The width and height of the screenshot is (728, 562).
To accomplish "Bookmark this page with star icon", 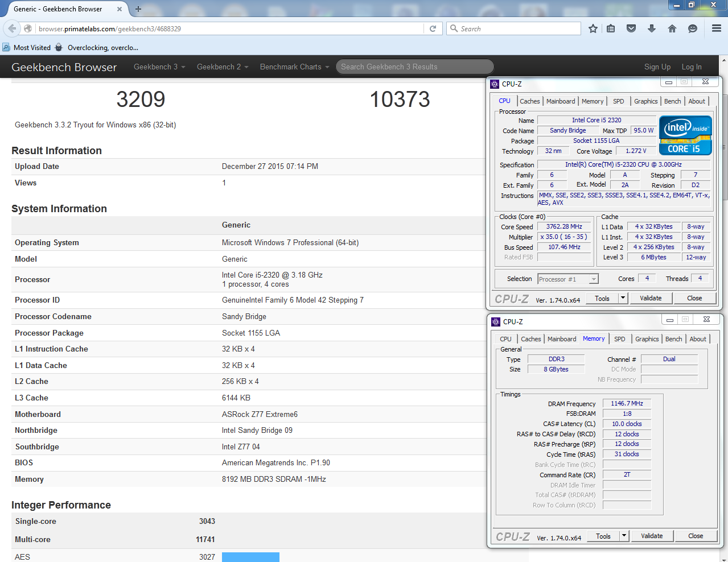I will click(593, 28).
